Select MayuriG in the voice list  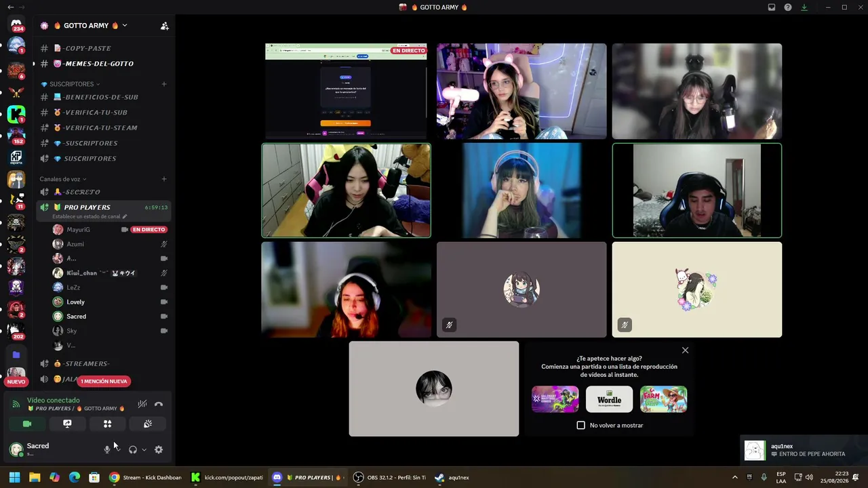[x=110, y=230]
